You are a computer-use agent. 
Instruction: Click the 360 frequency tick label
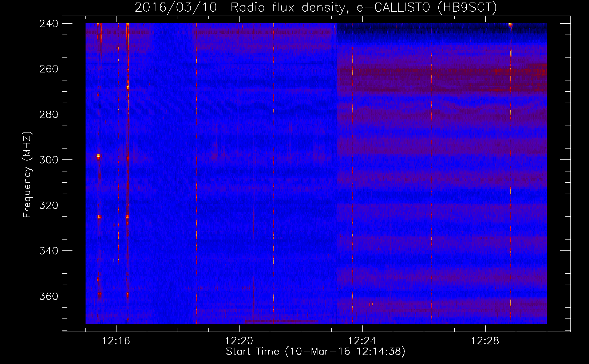pos(49,297)
